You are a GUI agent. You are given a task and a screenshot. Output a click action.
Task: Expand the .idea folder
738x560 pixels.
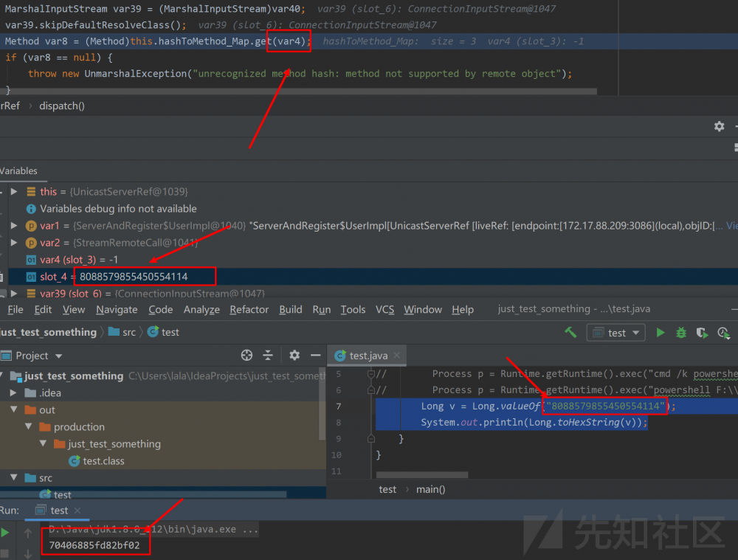click(x=13, y=393)
